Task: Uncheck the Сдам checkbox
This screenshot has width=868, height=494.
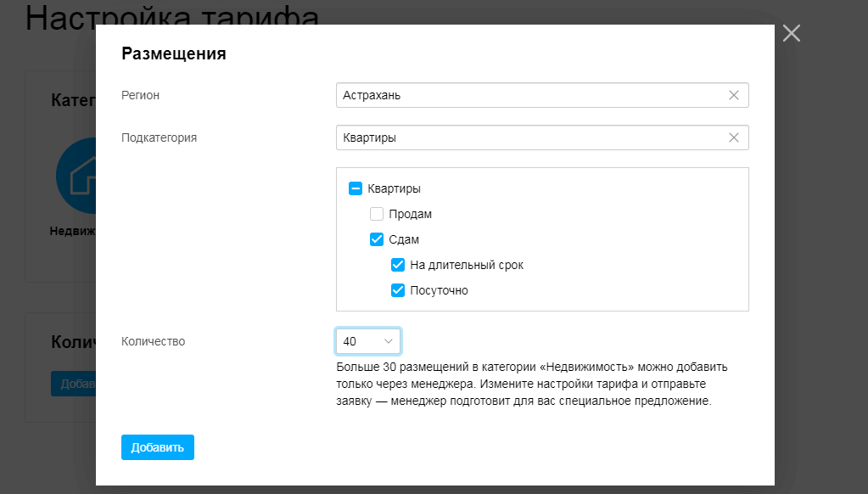Action: (x=377, y=239)
